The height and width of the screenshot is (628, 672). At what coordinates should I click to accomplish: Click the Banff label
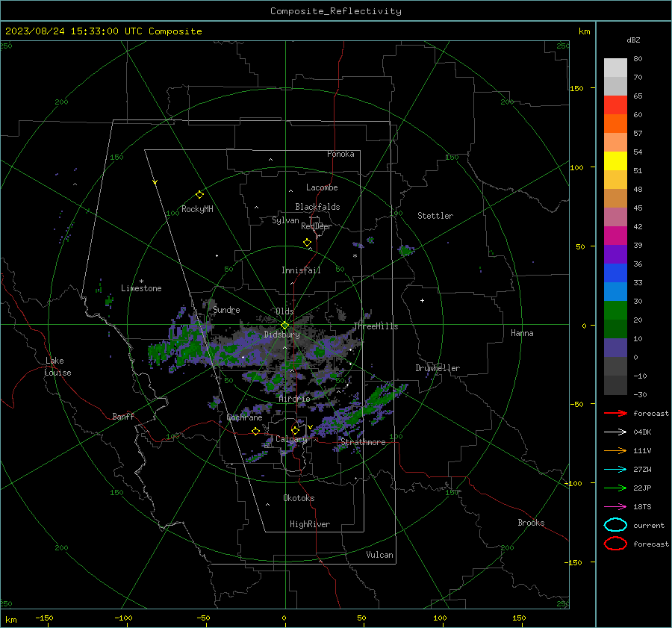123,417
